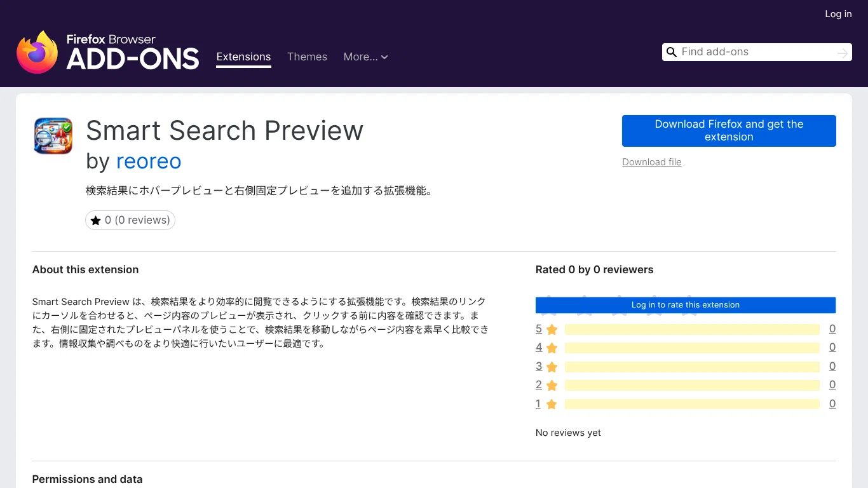
Task: Click the 5-star rating bar
Action: (x=692, y=329)
